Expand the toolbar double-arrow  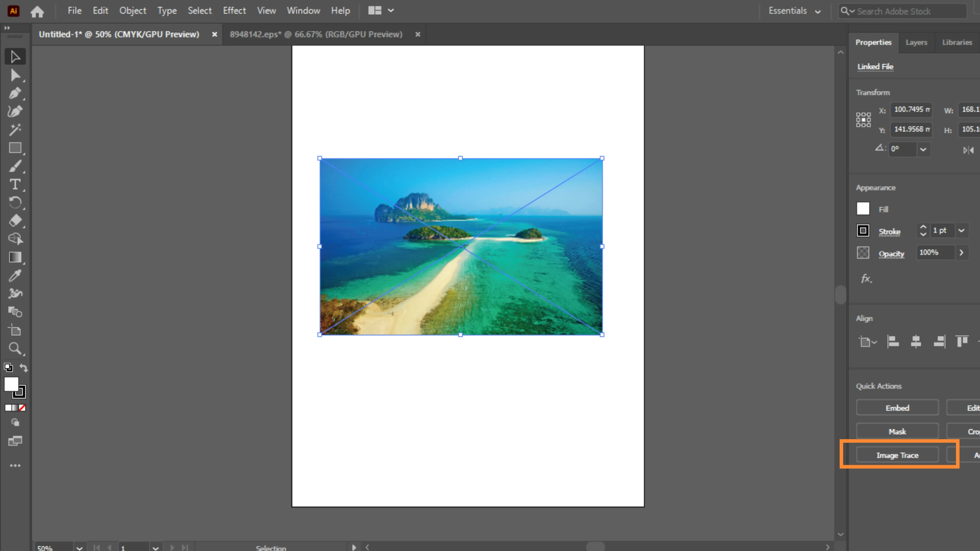click(x=7, y=28)
